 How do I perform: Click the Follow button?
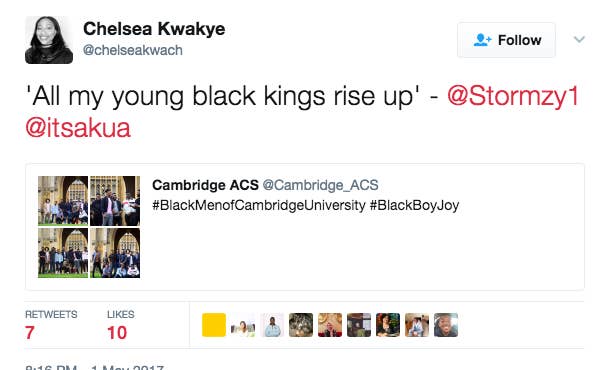pyautogui.click(x=506, y=40)
